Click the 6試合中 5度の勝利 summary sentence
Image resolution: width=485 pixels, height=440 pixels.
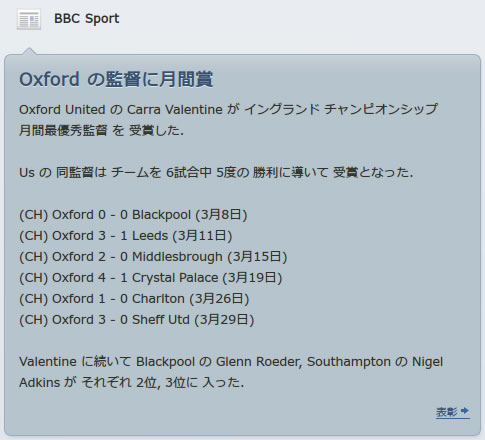(216, 173)
